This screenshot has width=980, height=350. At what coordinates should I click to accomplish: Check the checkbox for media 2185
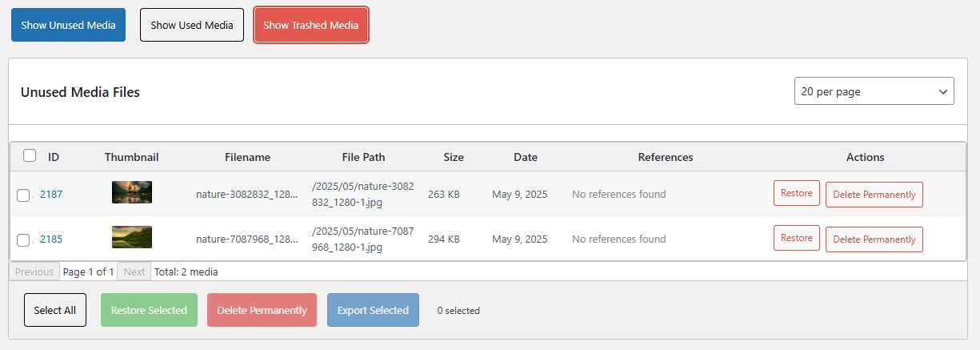[x=23, y=239]
